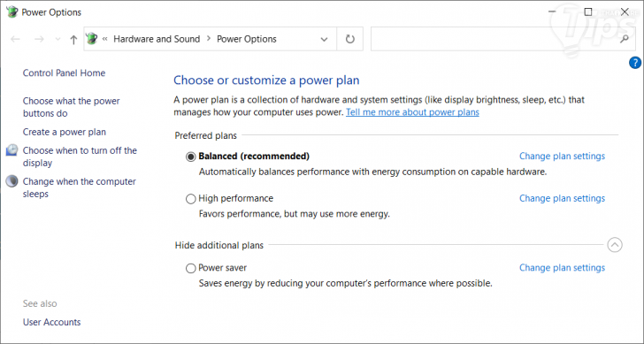Open the chevron after Hardware and Sound

209,39
